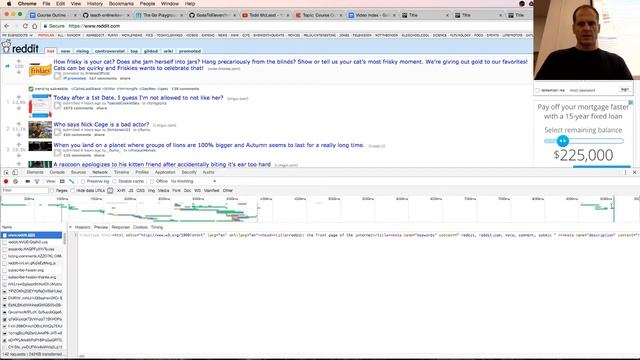Switch to the Elements DevTools tab
The height and width of the screenshot is (360, 640).
point(35,172)
